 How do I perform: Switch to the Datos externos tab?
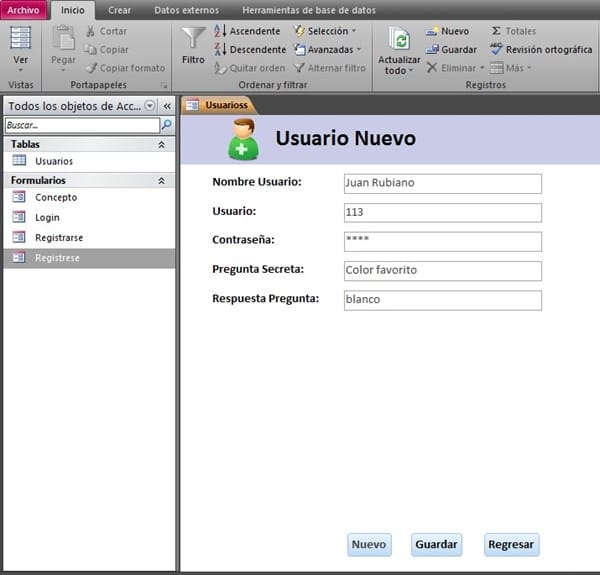(x=187, y=10)
